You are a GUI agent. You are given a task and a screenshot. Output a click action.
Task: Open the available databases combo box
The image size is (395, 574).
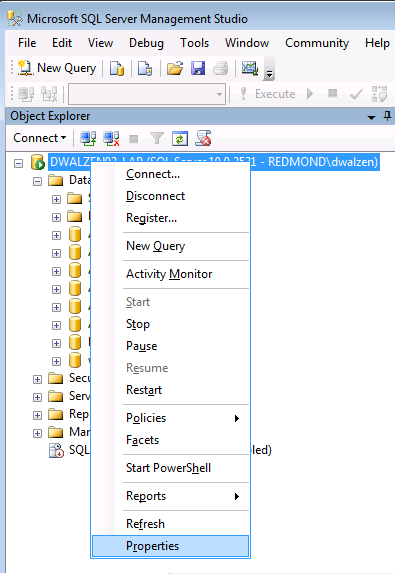pos(147,94)
